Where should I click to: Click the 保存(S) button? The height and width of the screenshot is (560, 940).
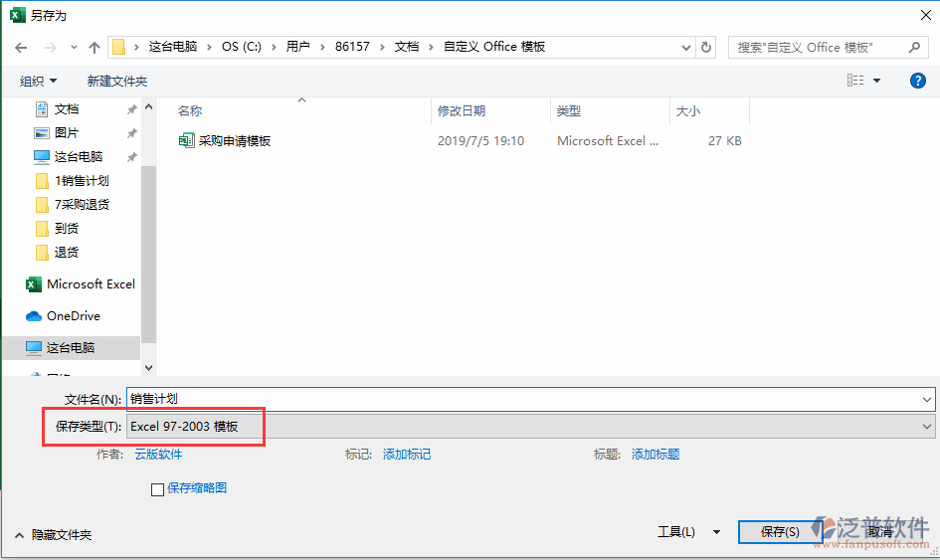(x=779, y=532)
